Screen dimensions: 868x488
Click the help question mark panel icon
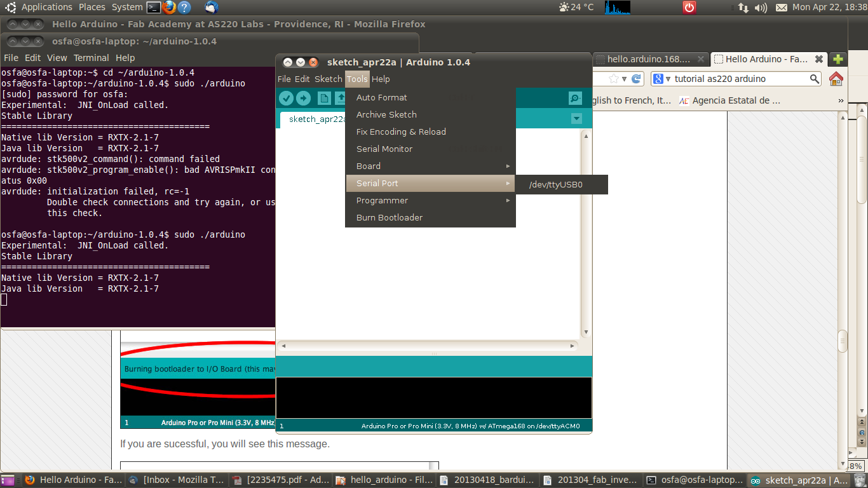pos(184,8)
